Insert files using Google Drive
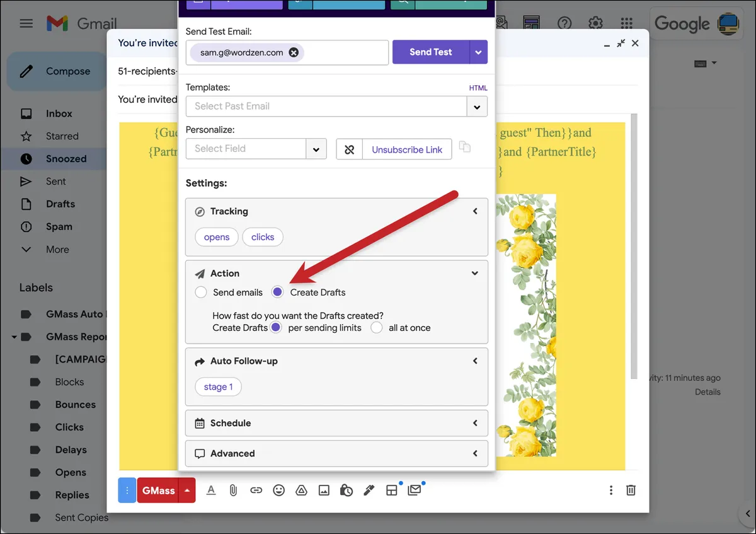756x534 pixels. click(x=301, y=490)
